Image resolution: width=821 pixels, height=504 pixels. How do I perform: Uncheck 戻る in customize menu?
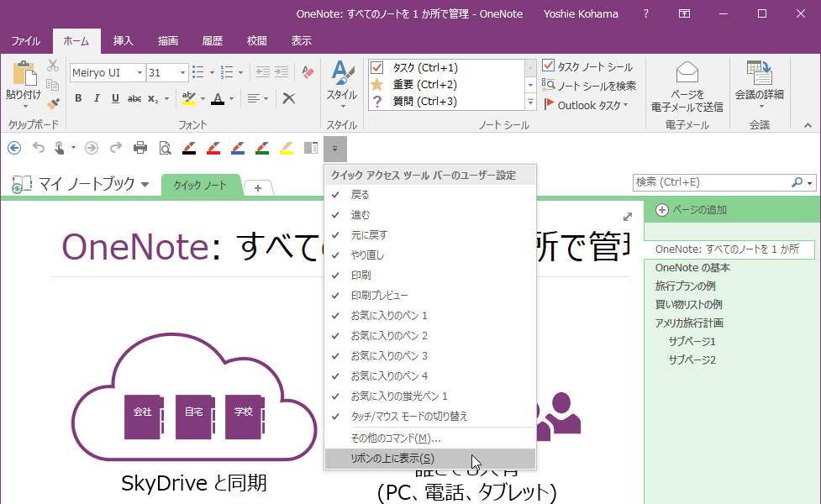click(430, 195)
